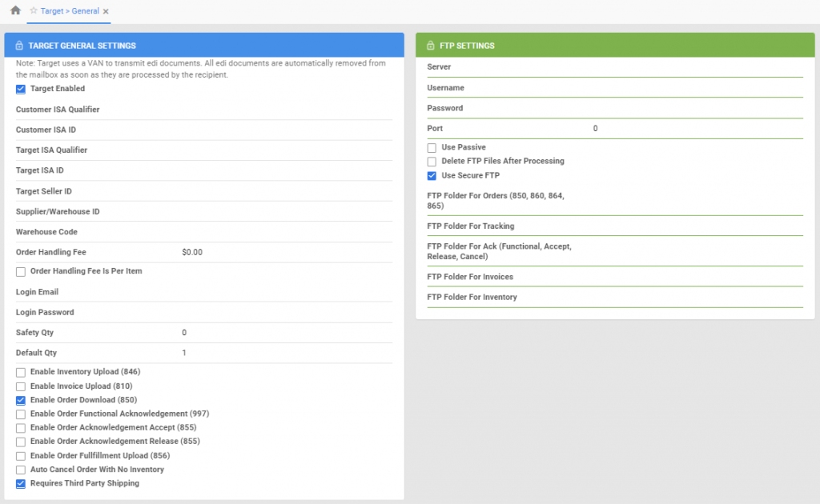Enable Inventory Upload (846)
The width and height of the screenshot is (820, 504).
20,372
